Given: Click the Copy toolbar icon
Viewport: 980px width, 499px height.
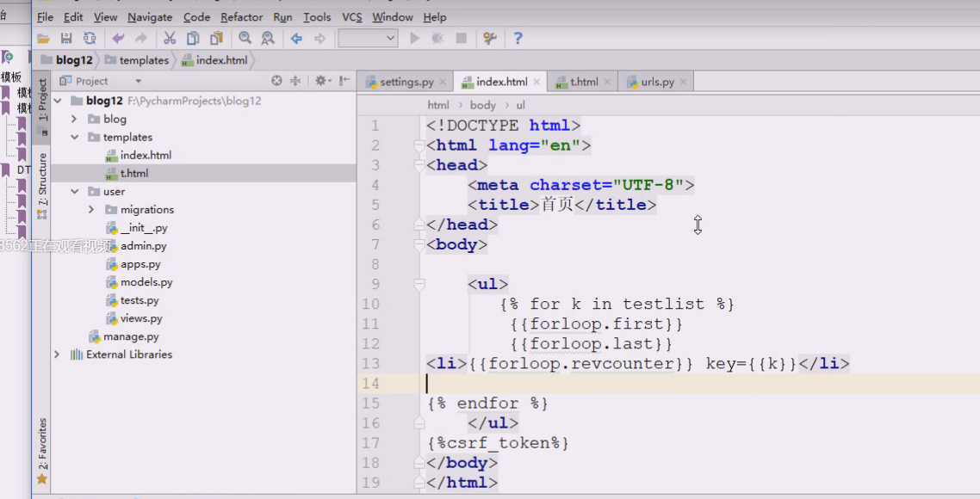Looking at the screenshot, I should [193, 39].
